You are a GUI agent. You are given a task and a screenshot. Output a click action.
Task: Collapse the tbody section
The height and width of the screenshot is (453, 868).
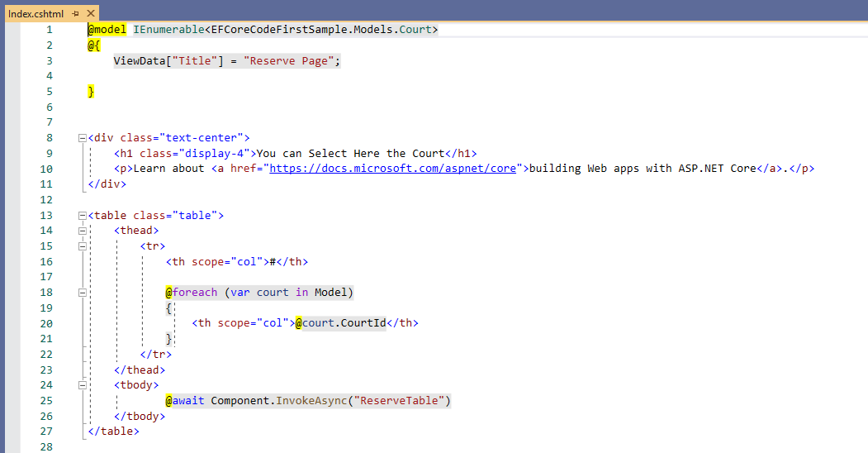click(83, 385)
